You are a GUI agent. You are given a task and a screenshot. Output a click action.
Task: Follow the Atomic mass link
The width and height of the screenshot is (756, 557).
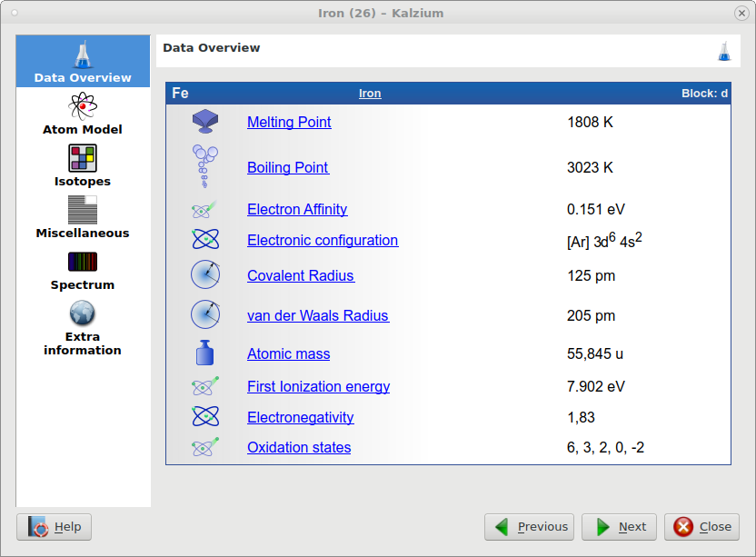[x=289, y=354]
